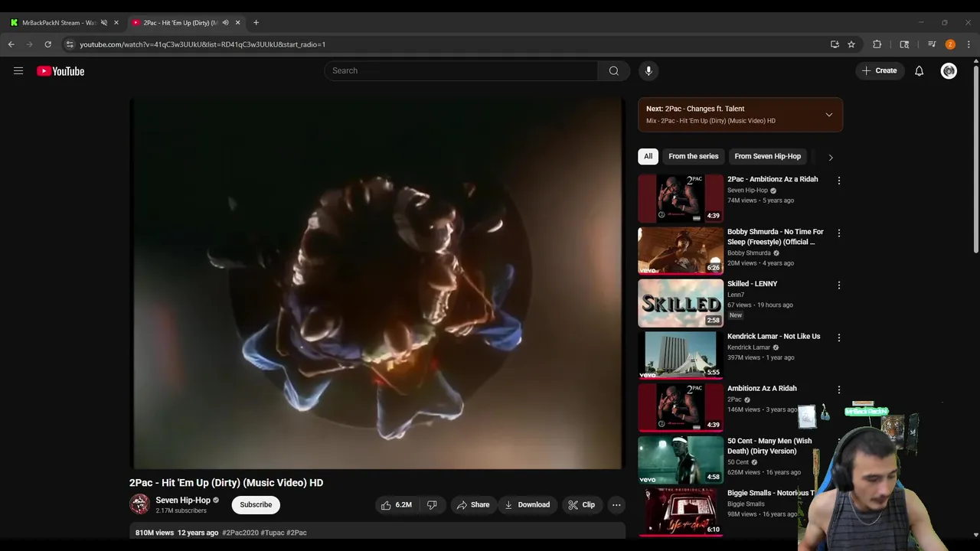Open the Seven Hip-Hop channel name link
Viewport: 980px width, 551px height.
[x=183, y=500]
